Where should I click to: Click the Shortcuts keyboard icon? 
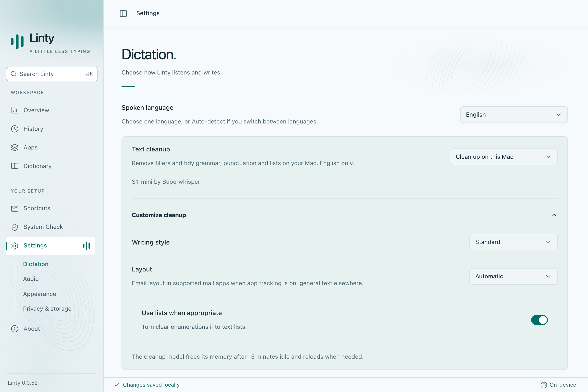point(15,208)
